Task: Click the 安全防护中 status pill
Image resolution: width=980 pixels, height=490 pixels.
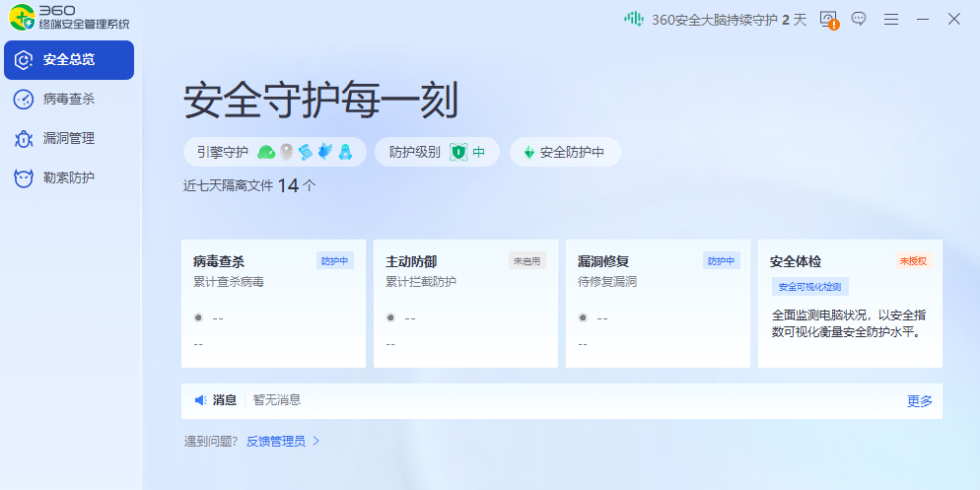Action: 565,152
